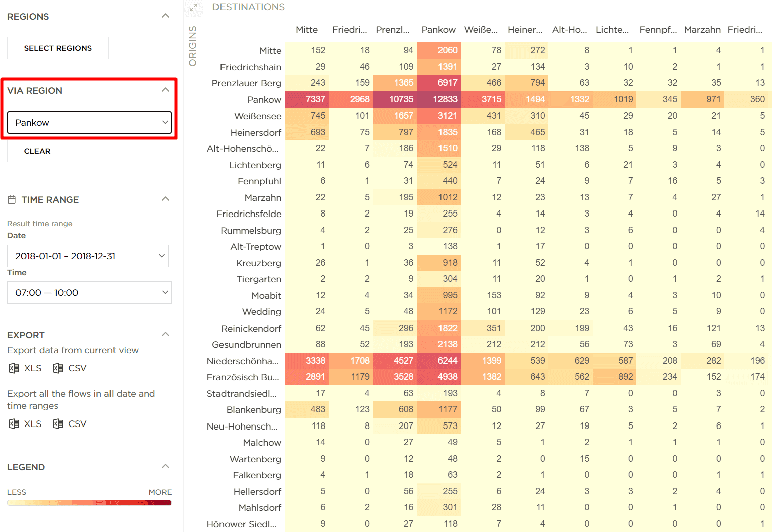772x532 pixels.
Task: Open the Pankow via region dropdown
Action: point(89,123)
